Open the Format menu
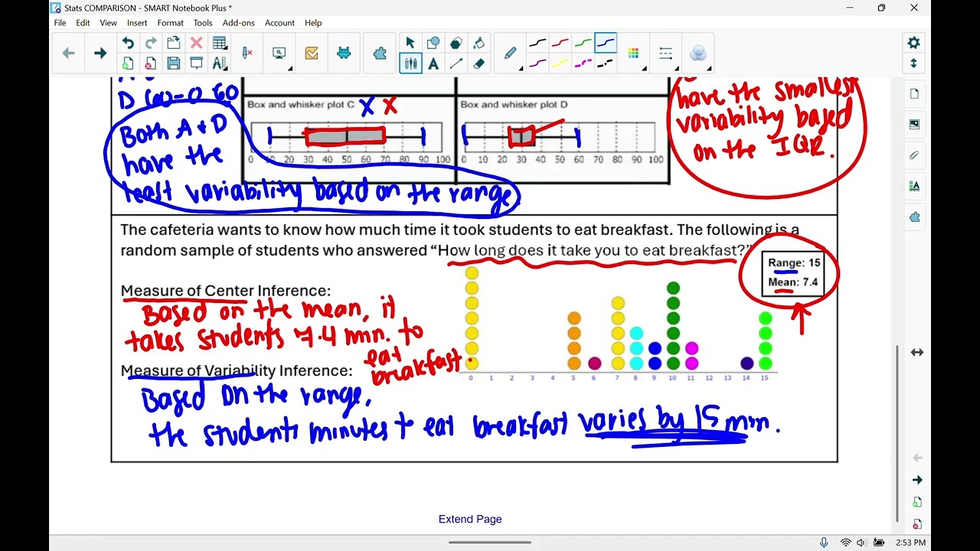 [x=170, y=23]
